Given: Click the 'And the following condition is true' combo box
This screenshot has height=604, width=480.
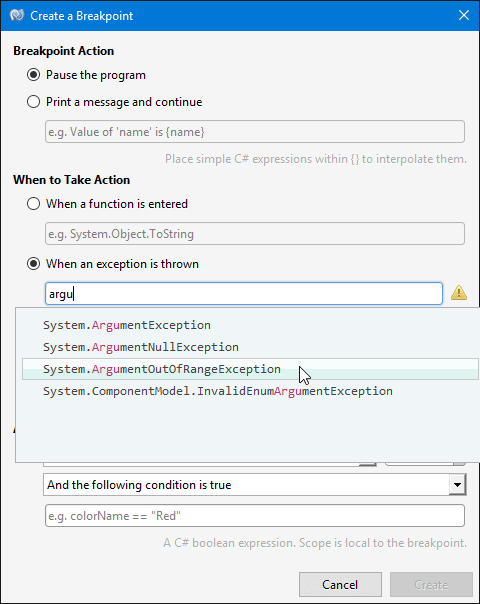Looking at the screenshot, I should tap(255, 485).
